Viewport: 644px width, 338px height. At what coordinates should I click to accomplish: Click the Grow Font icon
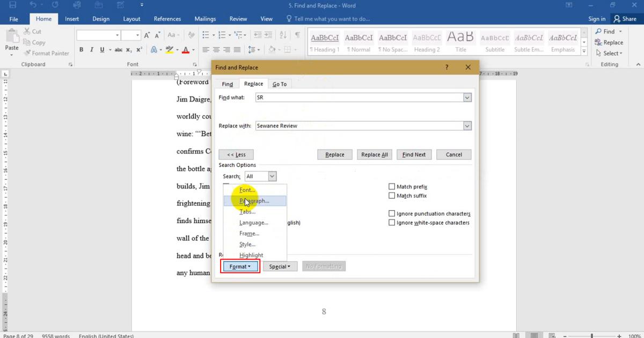pyautogui.click(x=148, y=35)
